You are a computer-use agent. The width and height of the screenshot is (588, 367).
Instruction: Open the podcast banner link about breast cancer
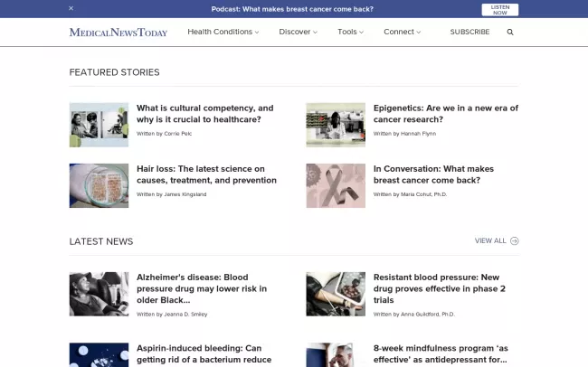pos(292,9)
